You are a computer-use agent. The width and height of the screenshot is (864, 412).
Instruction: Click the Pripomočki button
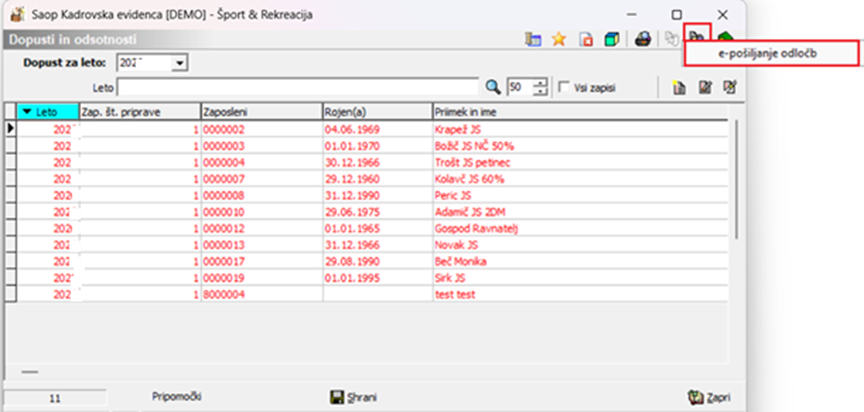click(x=176, y=397)
